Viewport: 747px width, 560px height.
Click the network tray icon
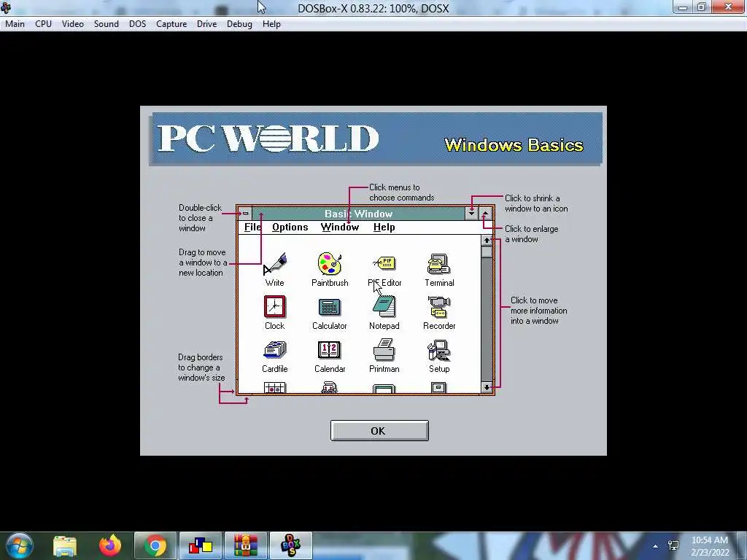click(673, 545)
